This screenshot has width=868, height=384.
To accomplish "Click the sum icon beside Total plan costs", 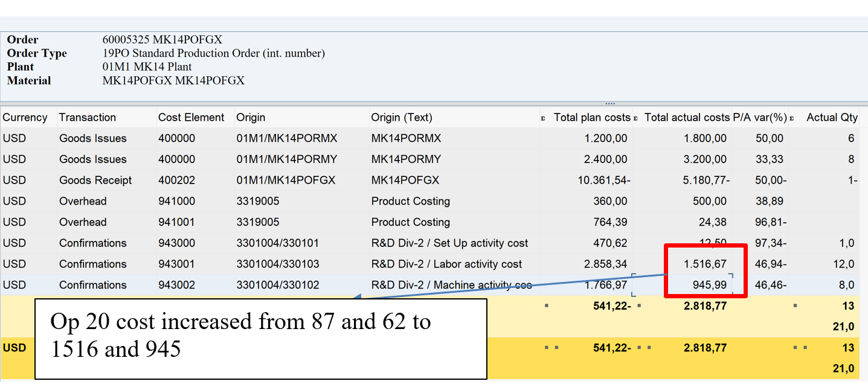I will point(543,118).
